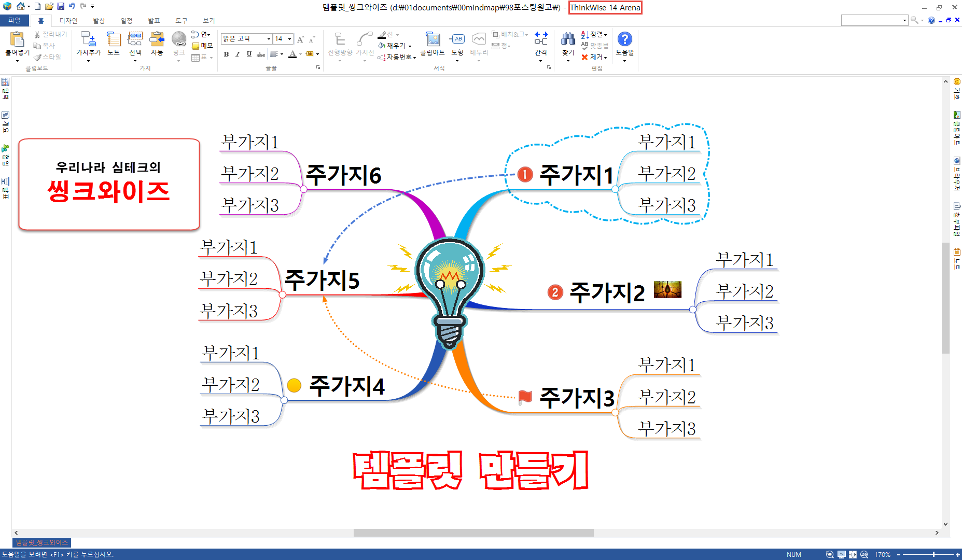
Task: Click the 노트 (Note) ribbon icon
Action: [x=113, y=44]
